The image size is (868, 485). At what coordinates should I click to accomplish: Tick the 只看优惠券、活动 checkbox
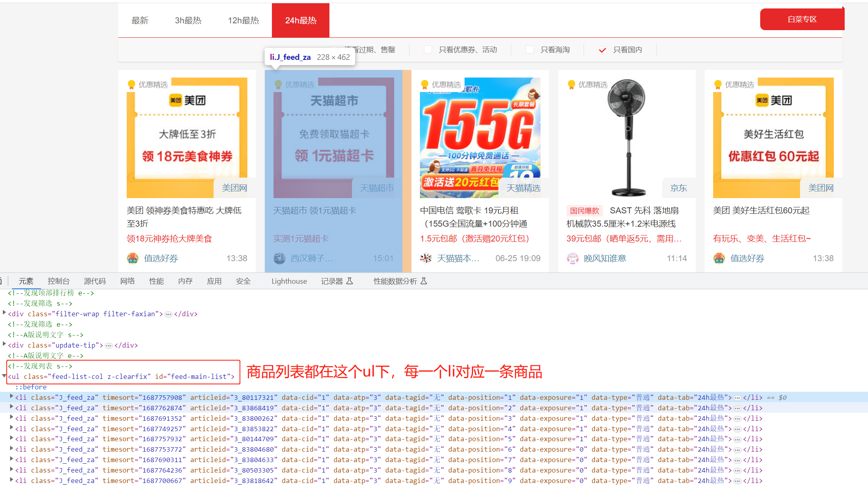[428, 49]
